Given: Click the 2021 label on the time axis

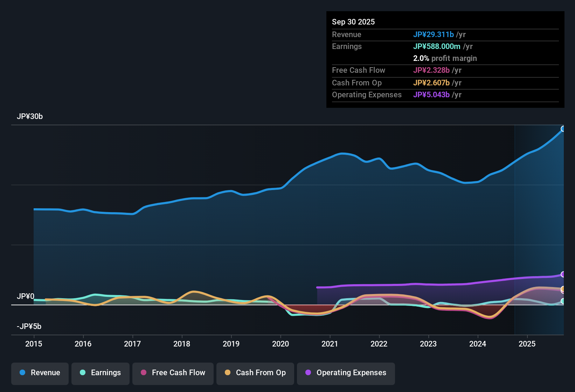Looking at the screenshot, I should point(330,344).
